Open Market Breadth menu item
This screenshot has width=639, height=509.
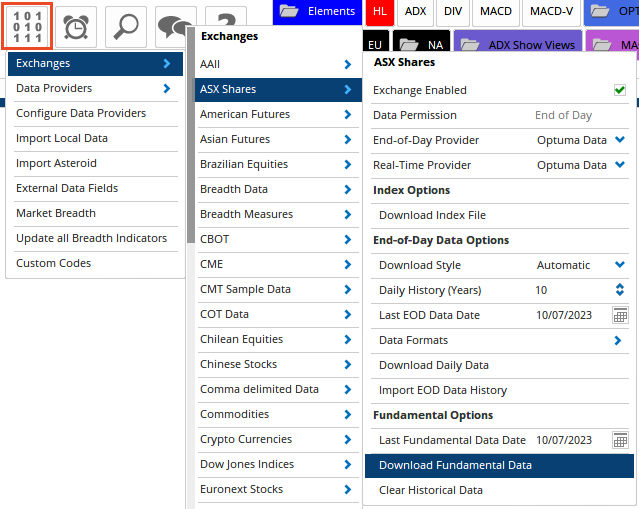click(96, 214)
